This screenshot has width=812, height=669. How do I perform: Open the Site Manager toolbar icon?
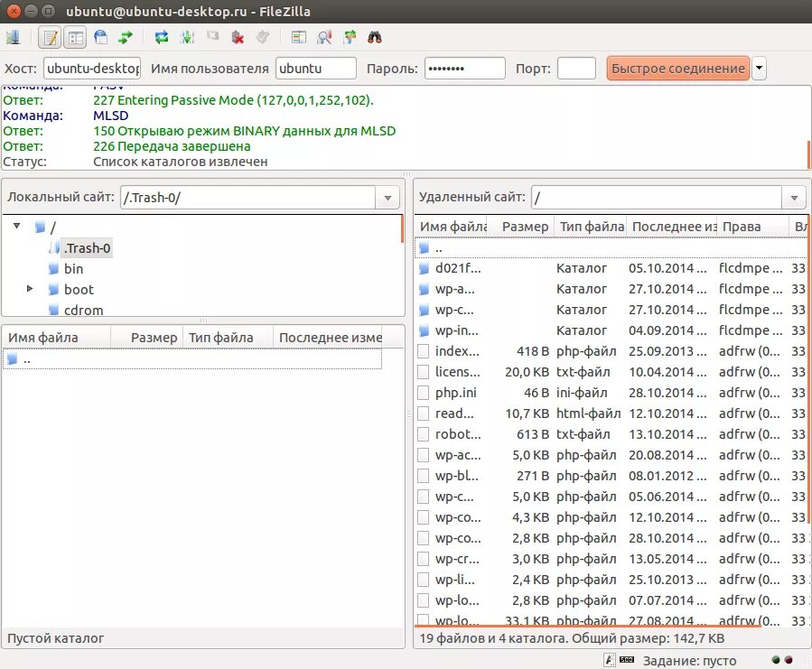pyautogui.click(x=13, y=37)
